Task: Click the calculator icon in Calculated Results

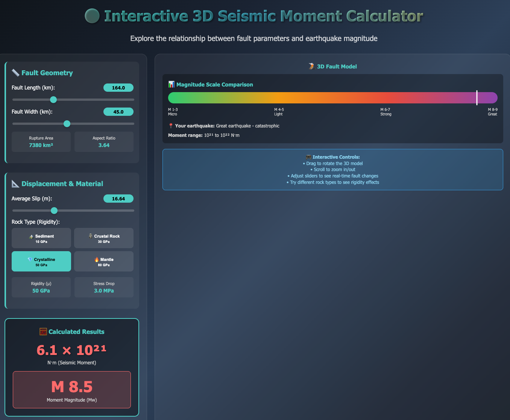Action: (43, 332)
